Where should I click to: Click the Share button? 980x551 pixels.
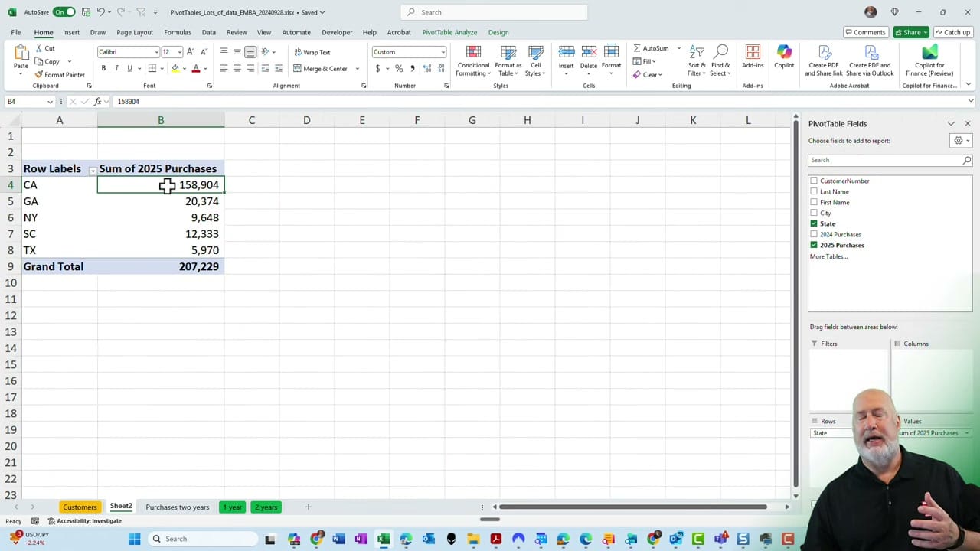click(910, 32)
